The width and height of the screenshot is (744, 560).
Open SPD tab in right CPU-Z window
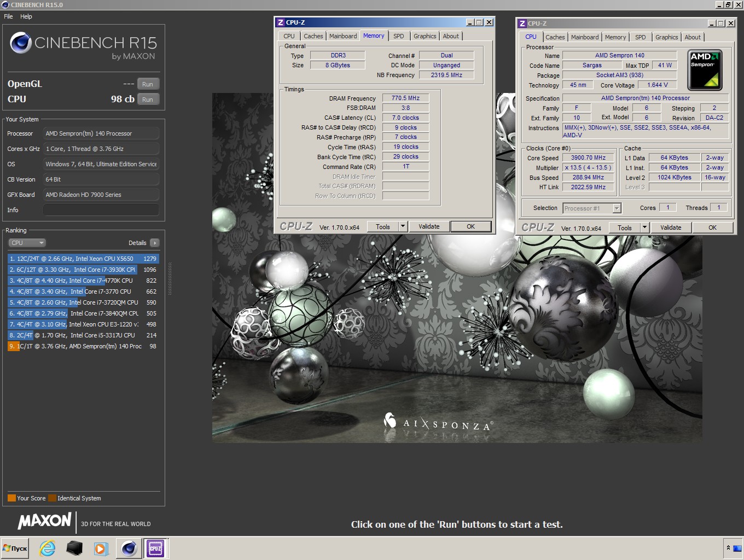pyautogui.click(x=641, y=37)
